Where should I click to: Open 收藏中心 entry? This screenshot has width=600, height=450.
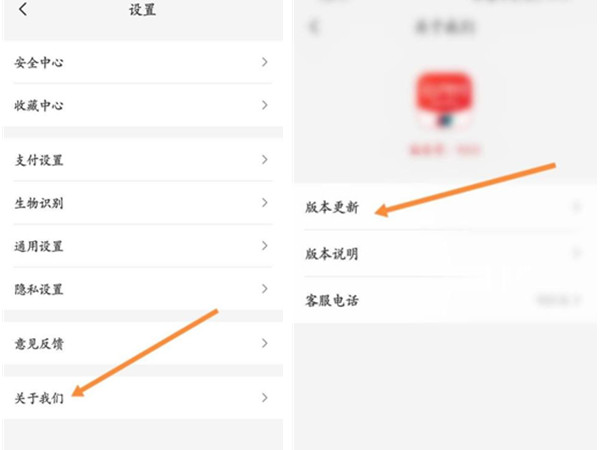pos(143,105)
